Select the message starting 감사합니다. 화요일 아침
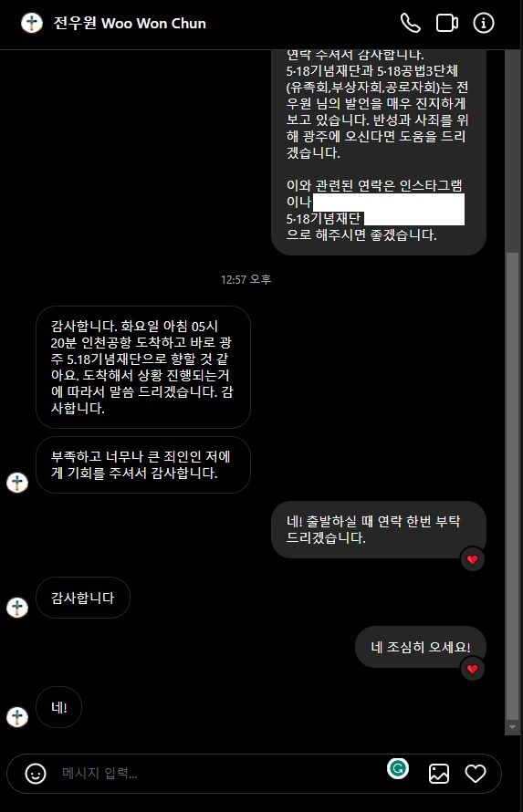The width and height of the screenshot is (523, 812). click(143, 367)
